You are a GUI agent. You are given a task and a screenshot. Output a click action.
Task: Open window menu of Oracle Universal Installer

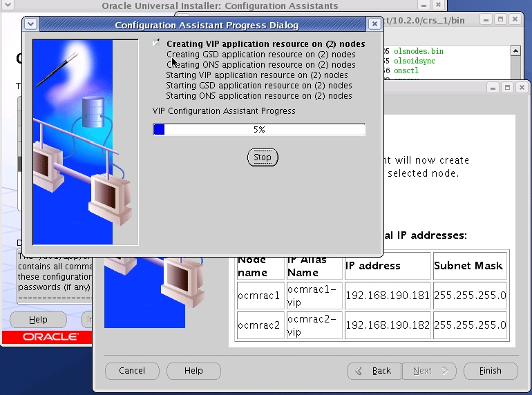point(8,5)
